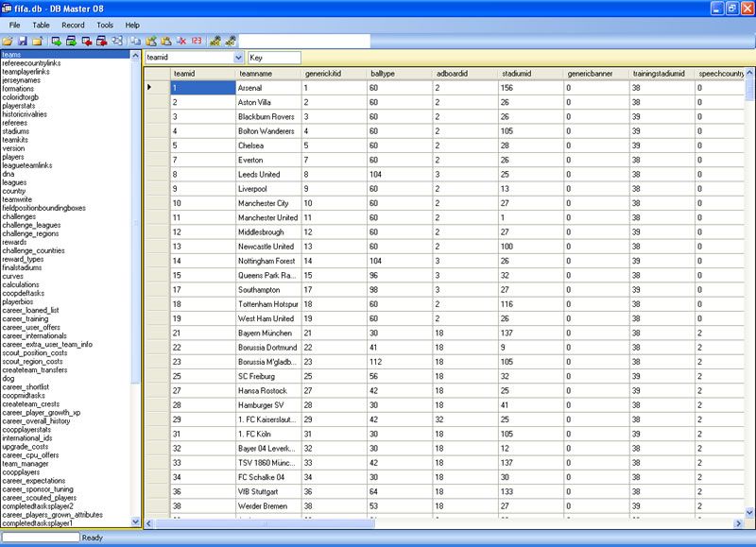This screenshot has height=547, width=756.
Task: Select the stadiums table in sidebar
Action: tap(15, 131)
